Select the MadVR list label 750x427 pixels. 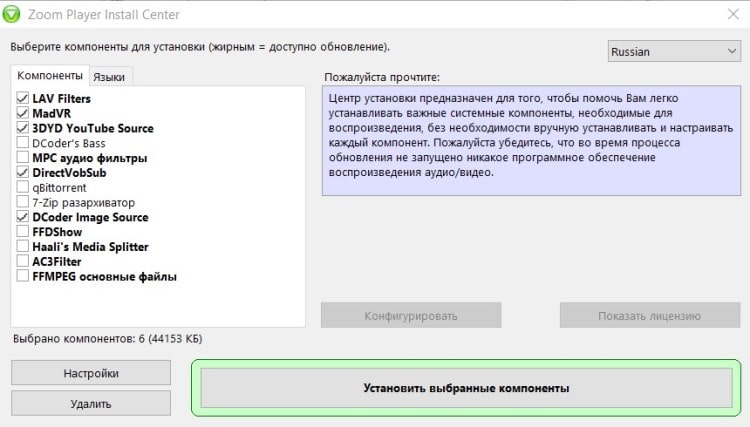click(x=52, y=113)
